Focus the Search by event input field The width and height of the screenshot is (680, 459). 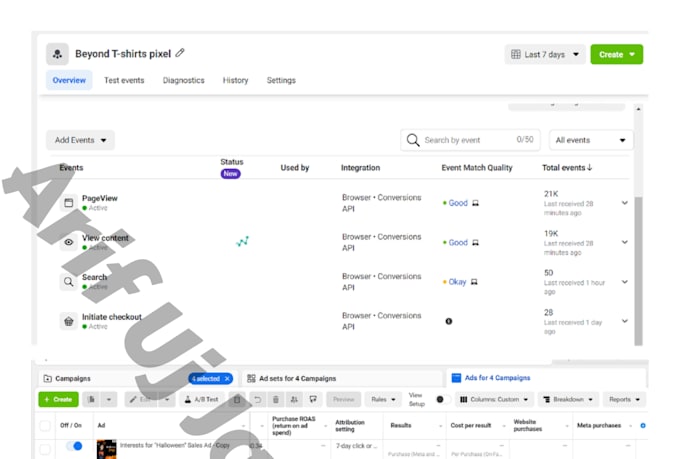click(x=471, y=140)
